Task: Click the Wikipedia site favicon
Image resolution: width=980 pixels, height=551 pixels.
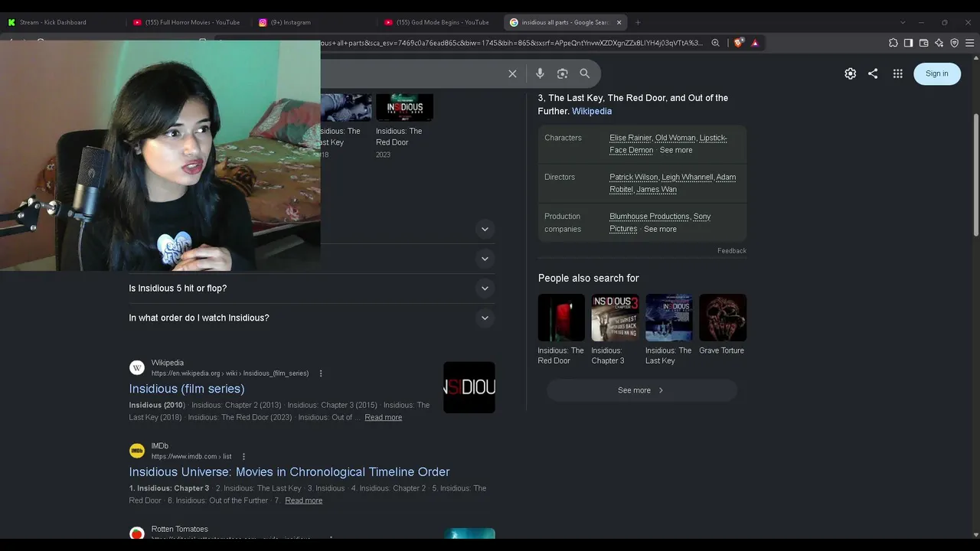Action: pyautogui.click(x=137, y=368)
